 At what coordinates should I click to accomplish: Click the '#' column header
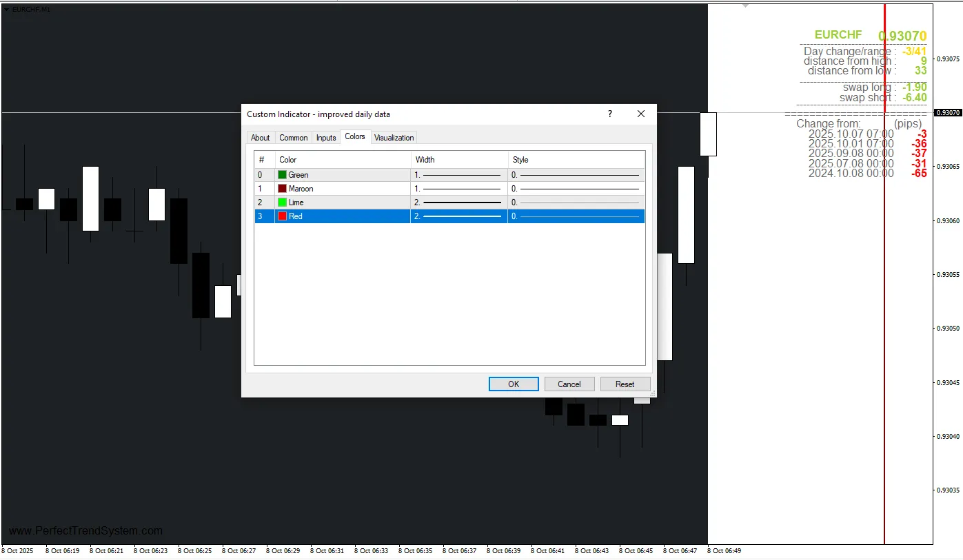265,160
